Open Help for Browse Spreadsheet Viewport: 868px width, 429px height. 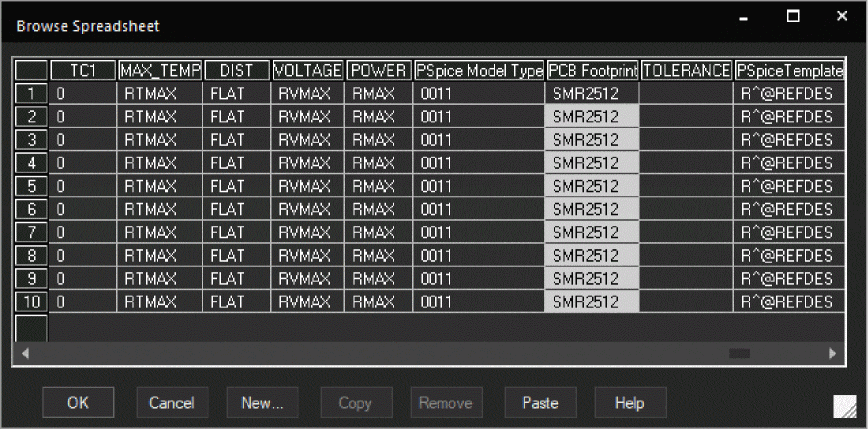[x=630, y=402]
